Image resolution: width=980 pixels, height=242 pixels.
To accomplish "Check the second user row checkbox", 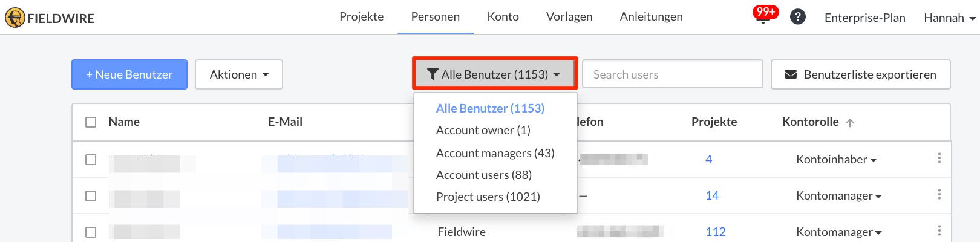I will pos(91,196).
